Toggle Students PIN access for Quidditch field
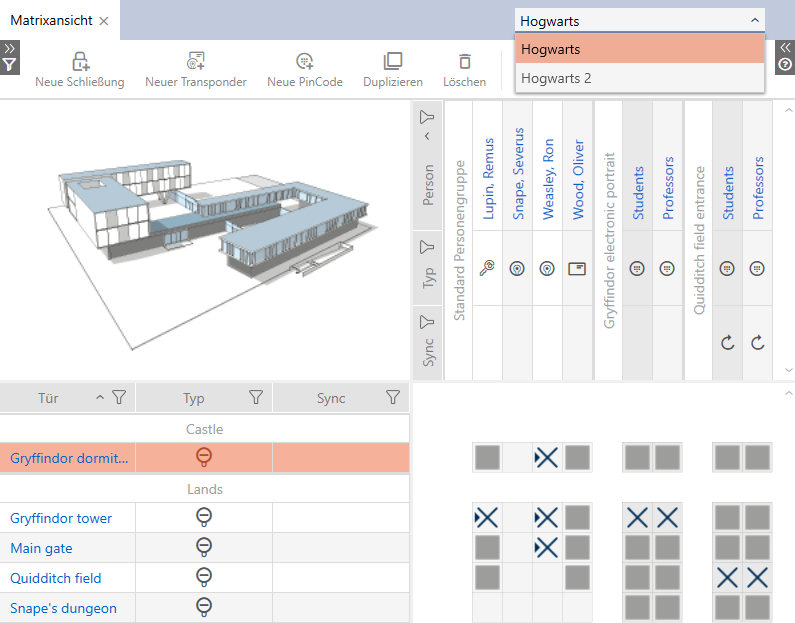Image resolution: width=795 pixels, height=623 pixels. pos(727,578)
